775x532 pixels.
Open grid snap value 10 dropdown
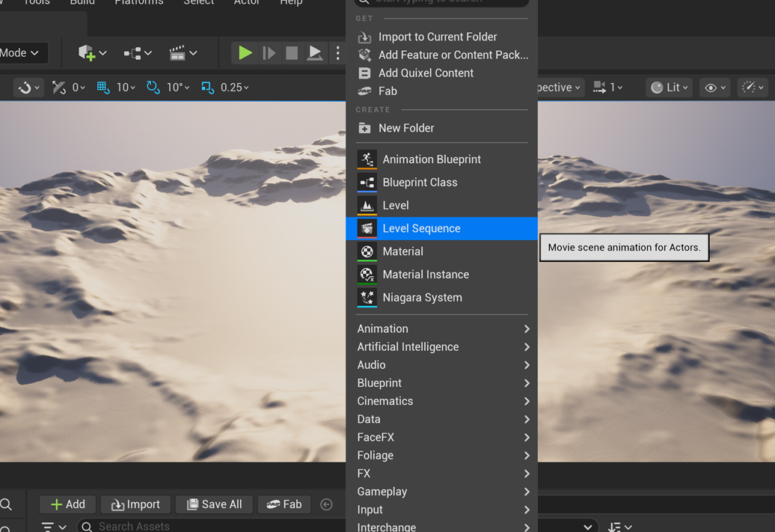click(126, 88)
